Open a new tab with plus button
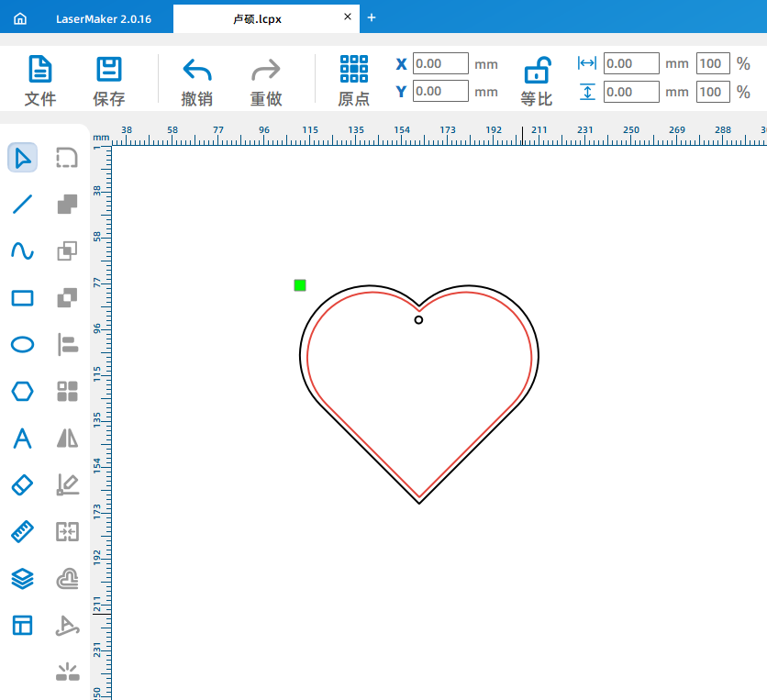 pyautogui.click(x=372, y=17)
